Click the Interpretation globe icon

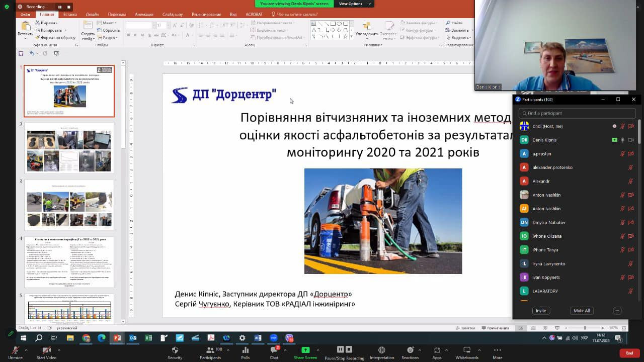click(381, 350)
